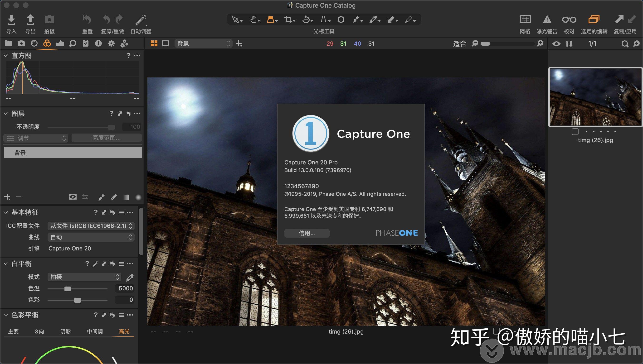Switch to the Color adjustments tool tab
Screen dimensions: 643x364
point(47,43)
